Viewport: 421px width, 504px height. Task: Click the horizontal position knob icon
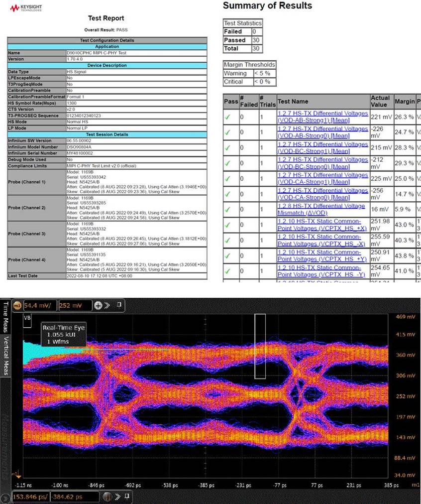coord(108,497)
